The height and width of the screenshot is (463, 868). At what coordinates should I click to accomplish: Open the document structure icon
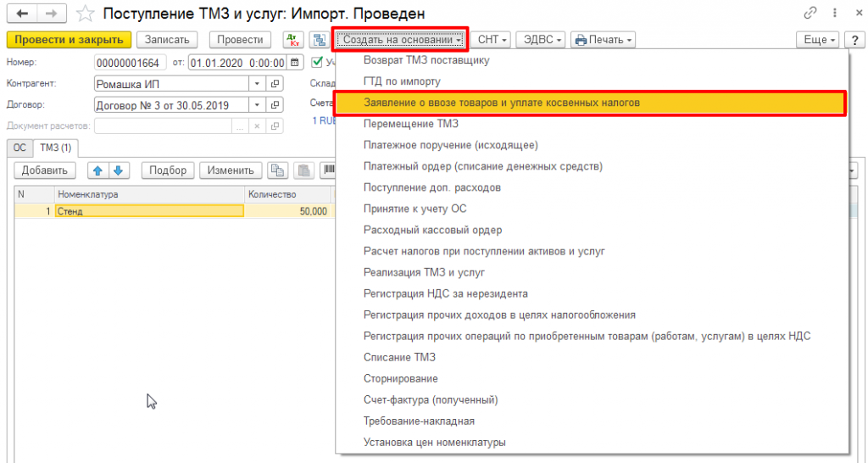click(x=319, y=40)
